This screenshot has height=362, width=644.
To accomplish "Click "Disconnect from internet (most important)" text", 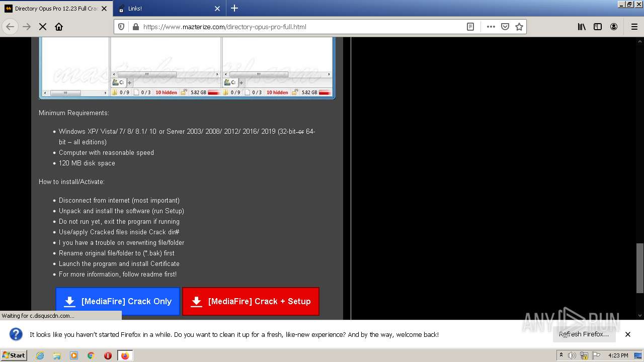I will point(119,200).
